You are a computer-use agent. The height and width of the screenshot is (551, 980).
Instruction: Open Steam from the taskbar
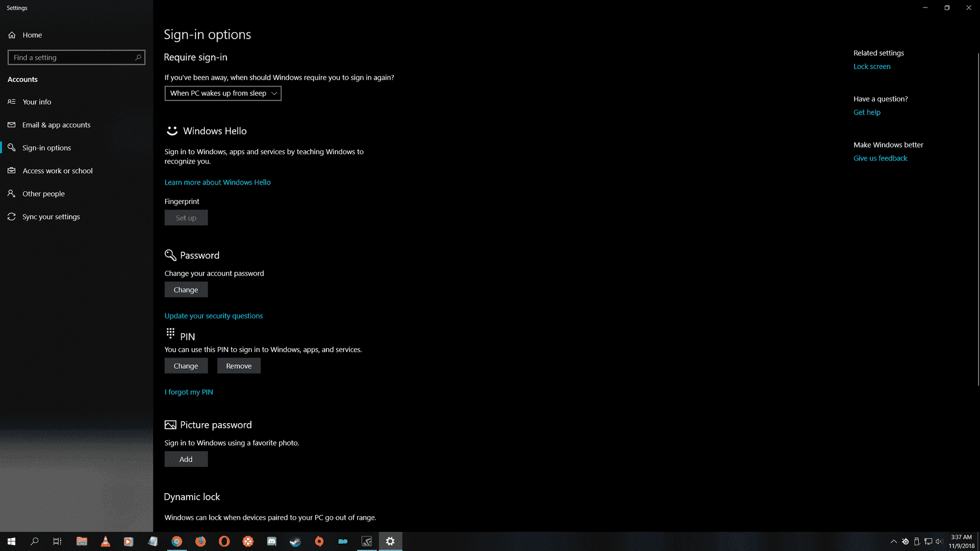pos(295,541)
